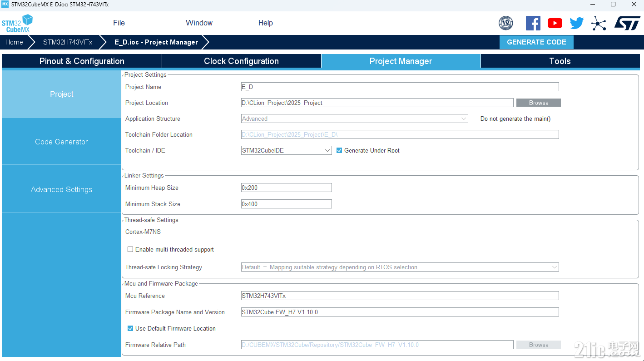Viewport: 644px width, 361px height.
Task: Open the File menu
Action: point(119,23)
